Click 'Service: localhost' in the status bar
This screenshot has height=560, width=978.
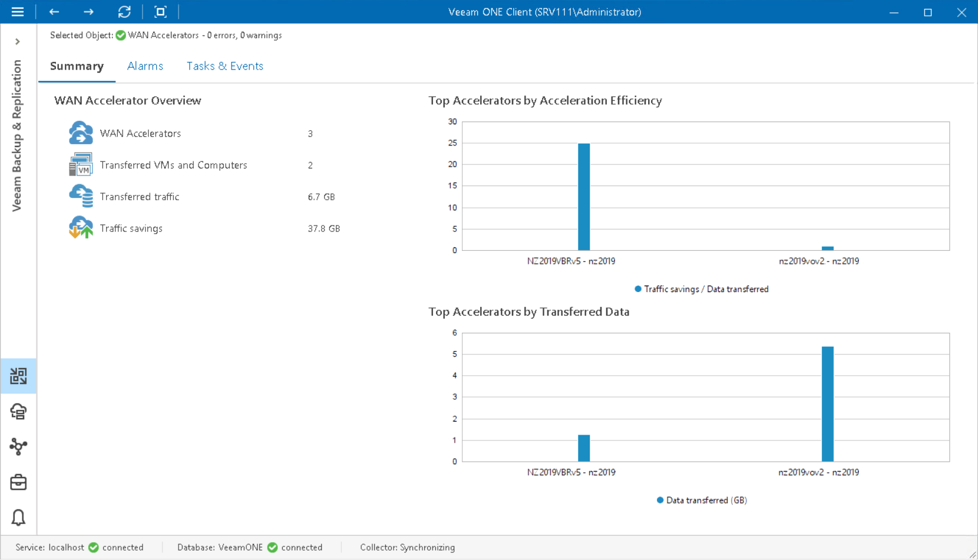pyautogui.click(x=50, y=548)
